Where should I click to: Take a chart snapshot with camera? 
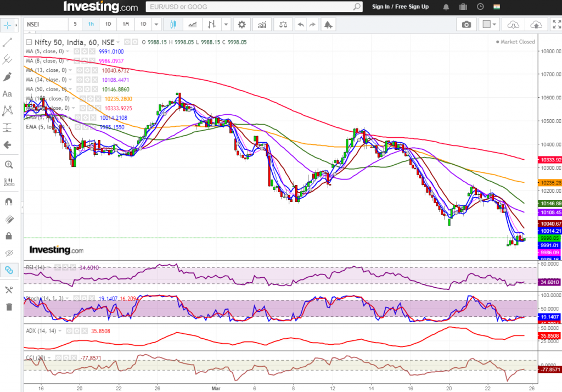tap(467, 24)
